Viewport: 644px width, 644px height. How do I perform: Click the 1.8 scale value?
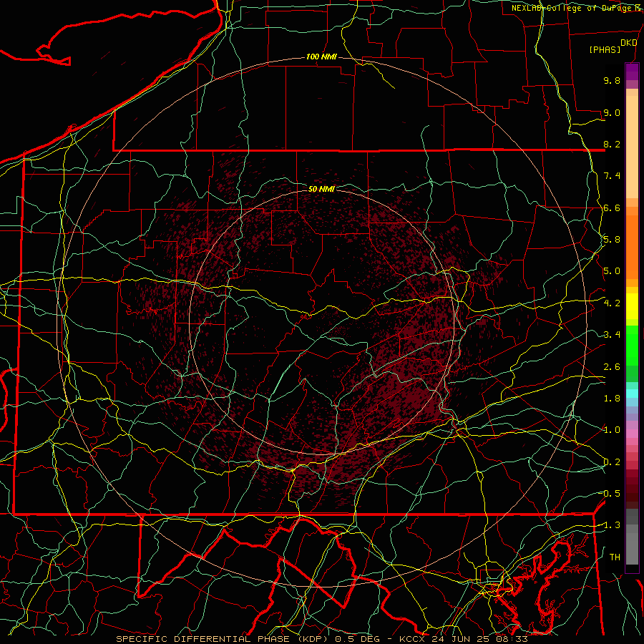(x=612, y=399)
